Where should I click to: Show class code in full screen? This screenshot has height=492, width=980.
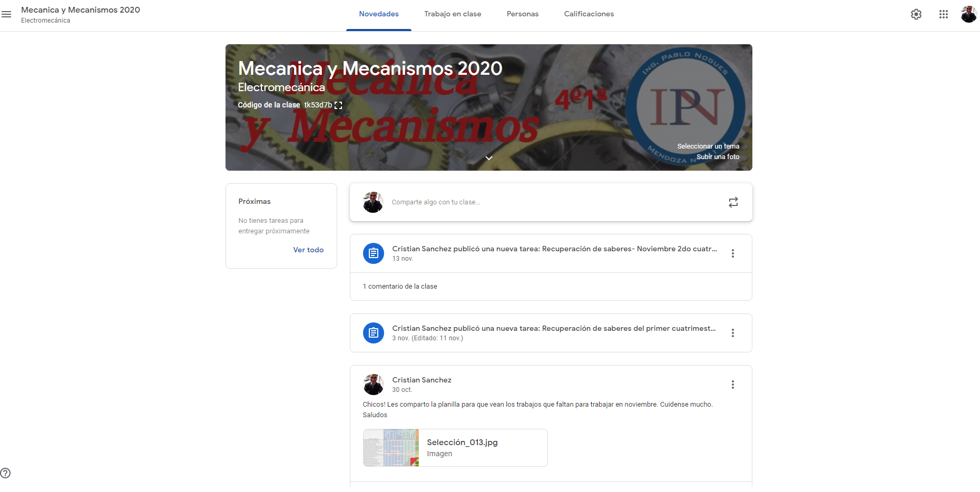click(x=338, y=105)
